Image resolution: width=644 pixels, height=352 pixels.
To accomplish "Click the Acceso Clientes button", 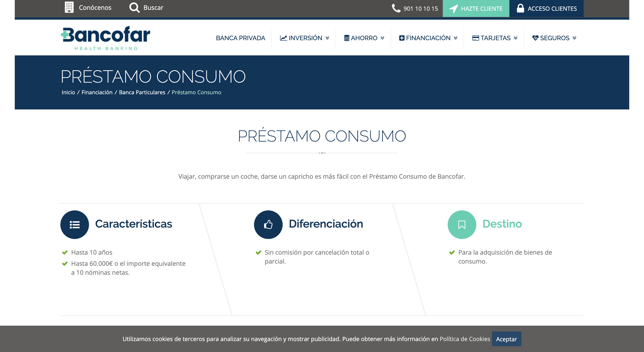I will 547,8.
